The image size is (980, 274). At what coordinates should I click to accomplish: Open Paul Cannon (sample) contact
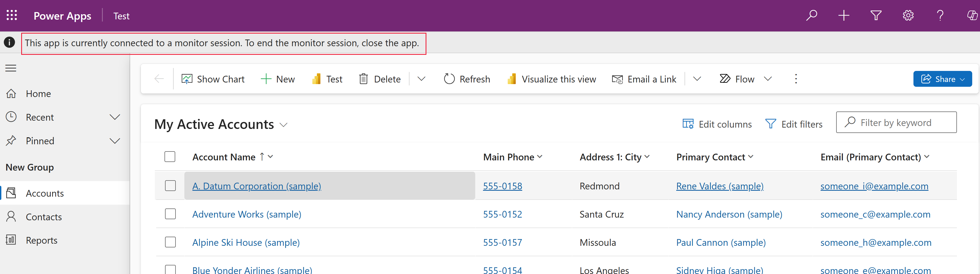point(721,242)
